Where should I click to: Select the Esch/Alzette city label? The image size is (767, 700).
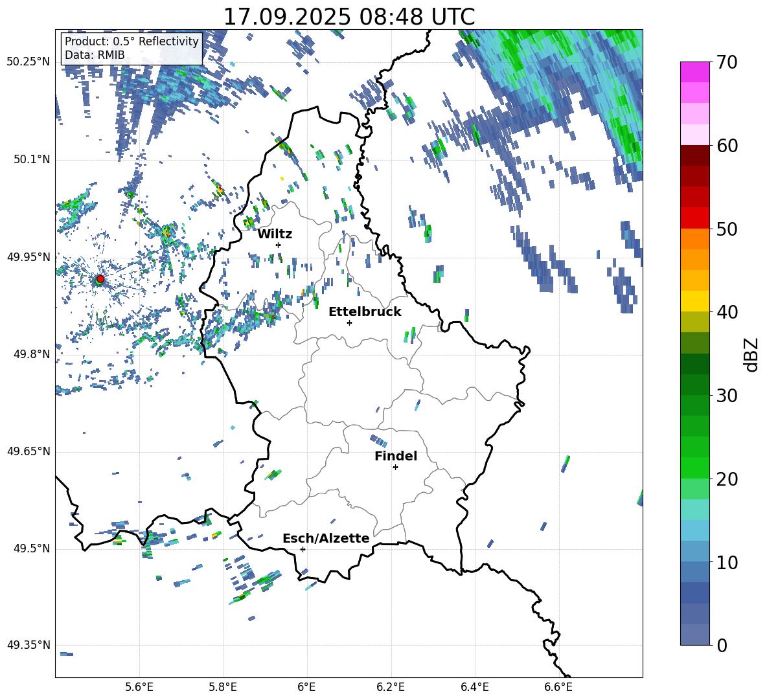coord(326,538)
